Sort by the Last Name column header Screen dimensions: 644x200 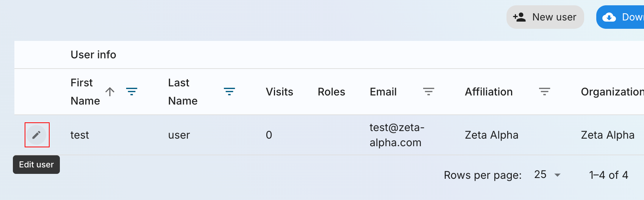click(x=183, y=92)
